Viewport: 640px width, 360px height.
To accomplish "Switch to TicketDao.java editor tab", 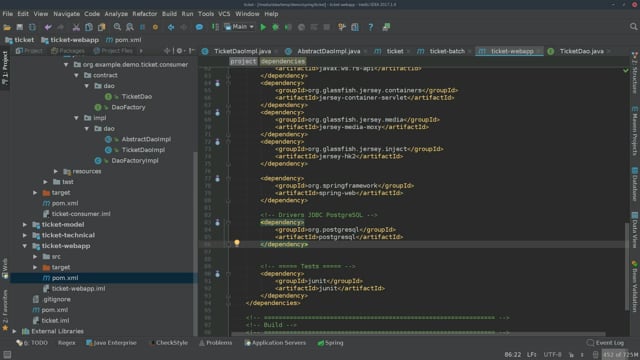I will coord(578,51).
